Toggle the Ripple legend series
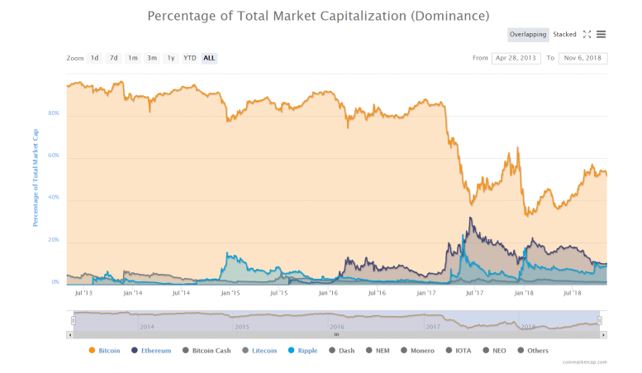 [303, 350]
